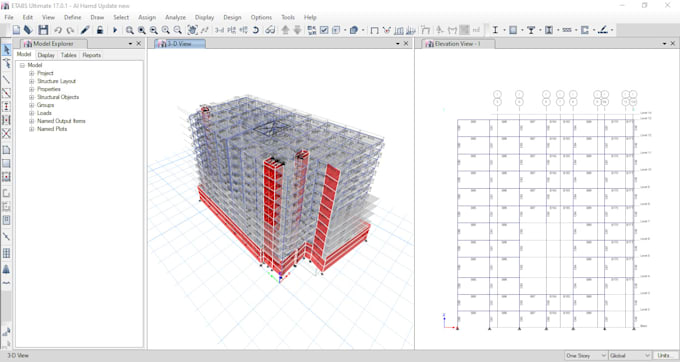The height and width of the screenshot is (362, 680).
Task: Open Model Explorer panel options arrow
Action: (x=130, y=44)
